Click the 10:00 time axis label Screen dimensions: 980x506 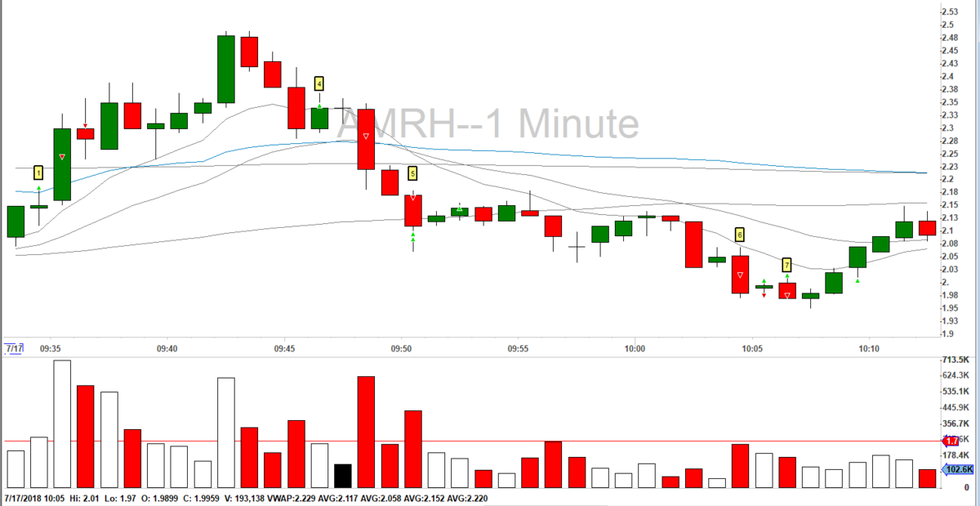tap(635, 349)
